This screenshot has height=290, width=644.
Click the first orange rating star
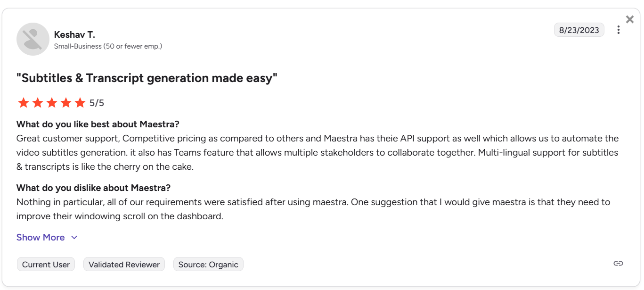(x=23, y=103)
